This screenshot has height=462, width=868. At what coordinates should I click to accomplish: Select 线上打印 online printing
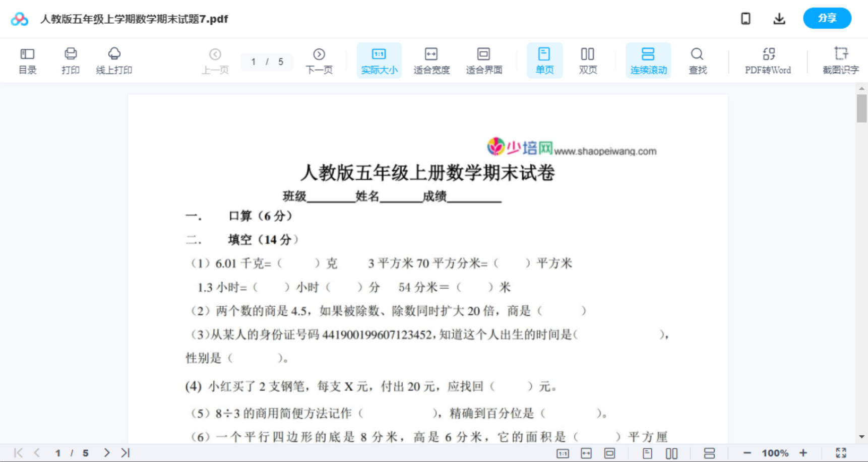tap(114, 60)
